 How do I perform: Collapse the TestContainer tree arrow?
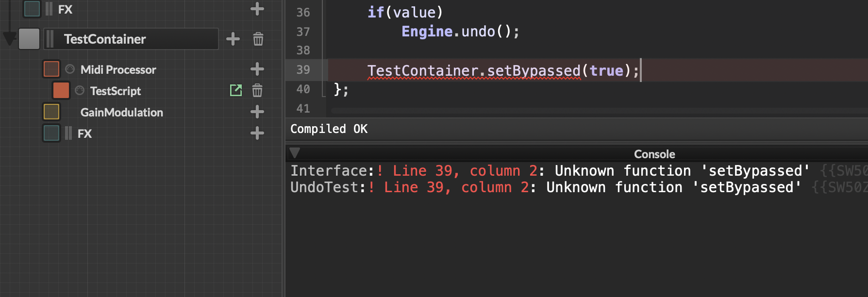click(x=10, y=39)
